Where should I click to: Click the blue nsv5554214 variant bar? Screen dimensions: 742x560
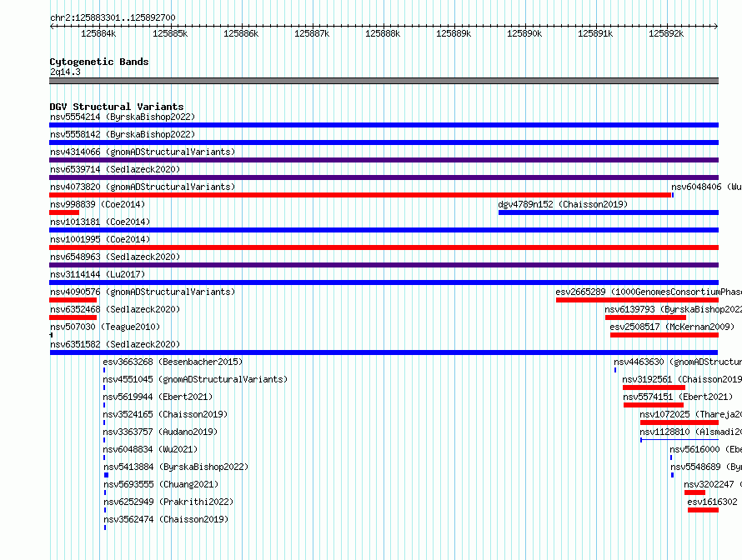384,125
